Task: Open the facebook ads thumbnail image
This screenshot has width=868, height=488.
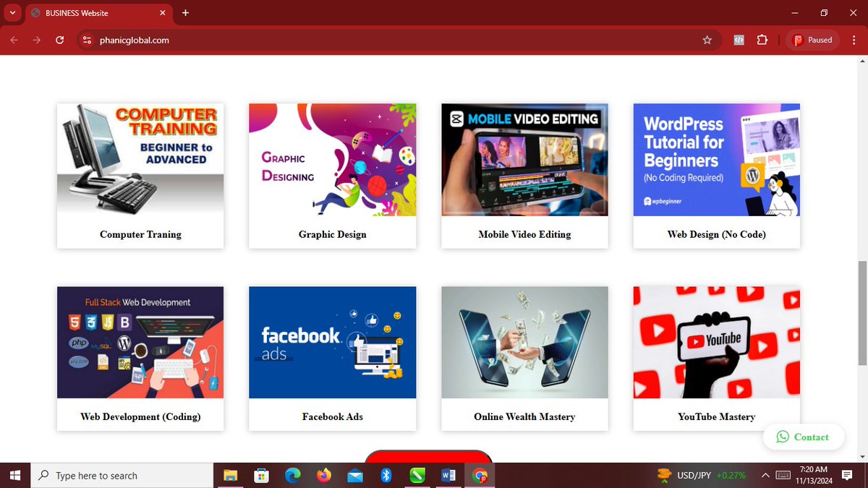Action: [x=333, y=343]
